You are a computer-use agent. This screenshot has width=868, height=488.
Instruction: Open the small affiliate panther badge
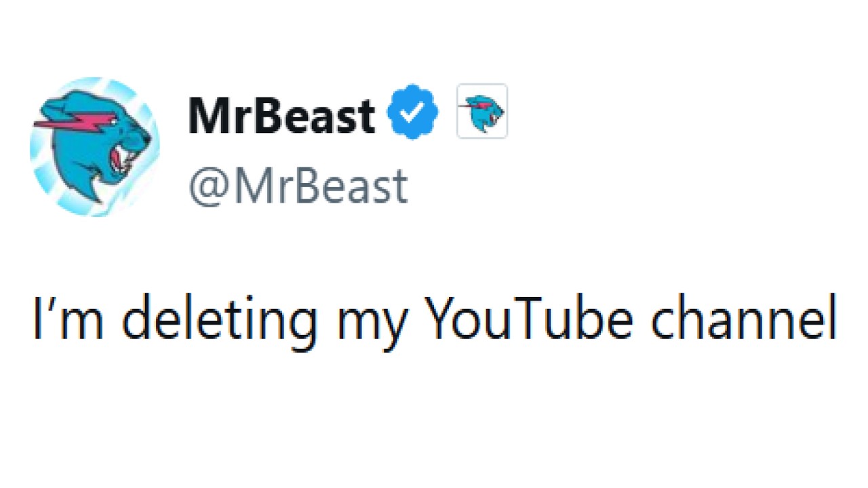click(x=482, y=111)
